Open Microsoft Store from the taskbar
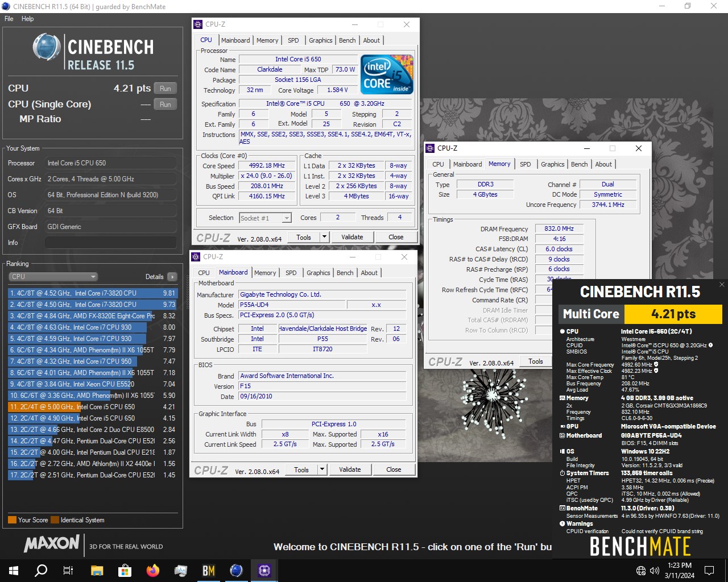 125,570
